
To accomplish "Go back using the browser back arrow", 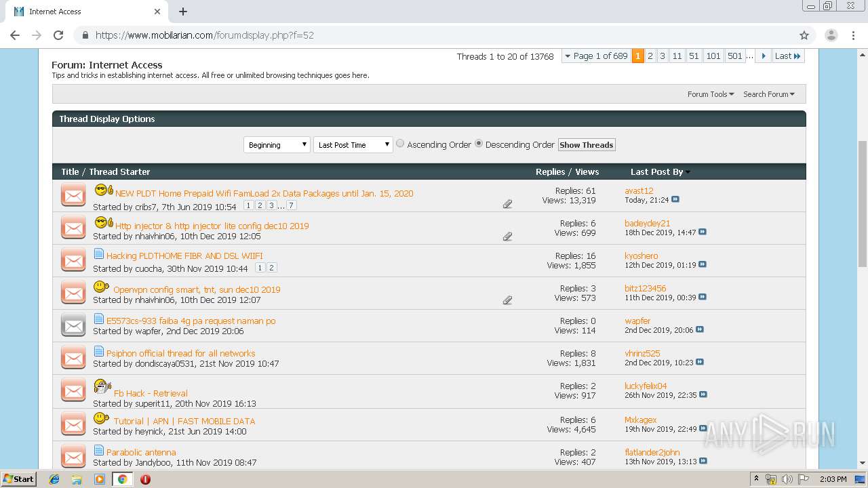I will (15, 35).
